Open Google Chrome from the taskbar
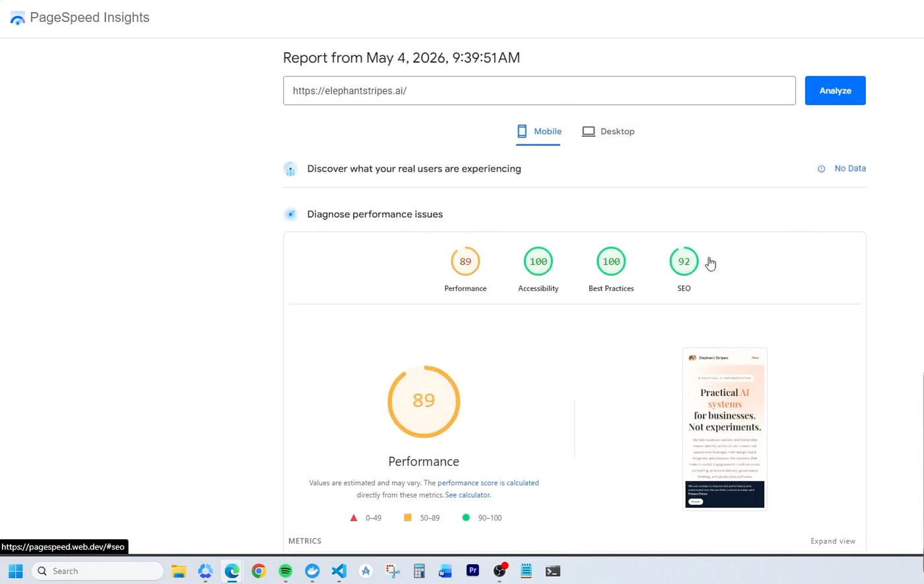 coord(259,571)
